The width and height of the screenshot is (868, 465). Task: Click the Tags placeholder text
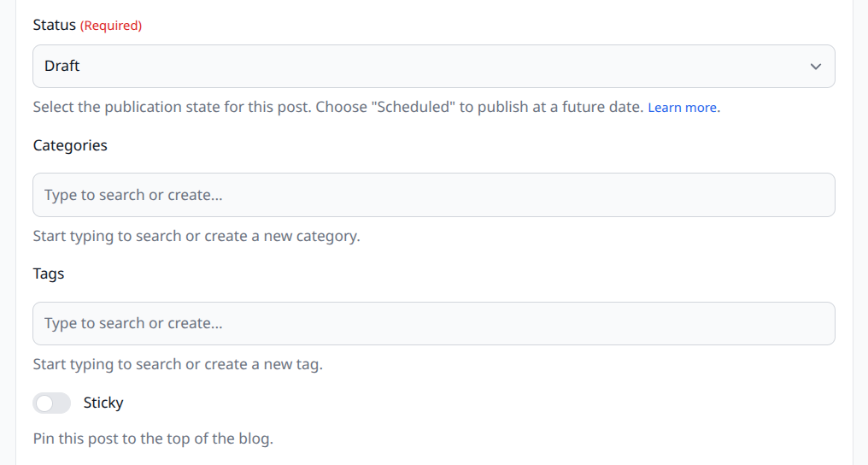tap(133, 323)
